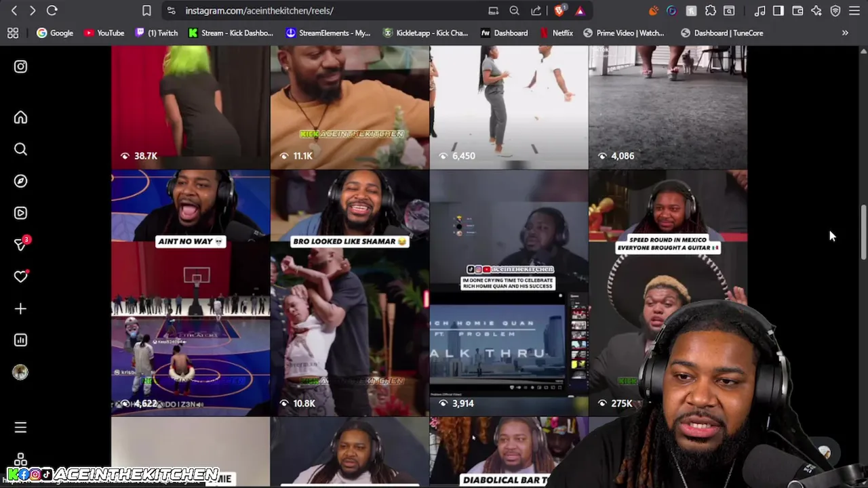This screenshot has height=488, width=868.
Task: Open the browser main menu hamburger
Action: [854, 10]
